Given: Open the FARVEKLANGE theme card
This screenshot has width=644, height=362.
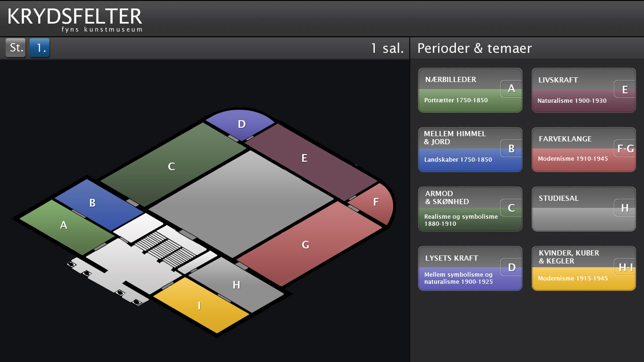Looking at the screenshot, I should click(x=583, y=149).
